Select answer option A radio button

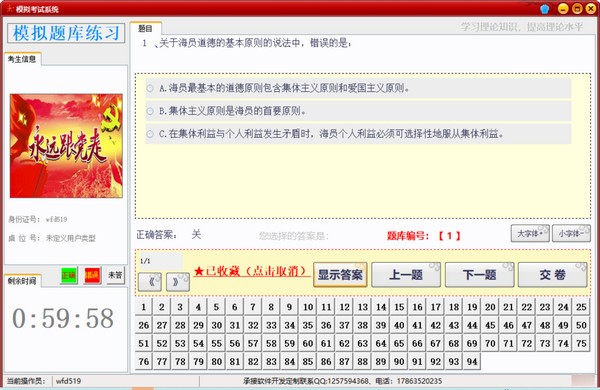[150, 88]
